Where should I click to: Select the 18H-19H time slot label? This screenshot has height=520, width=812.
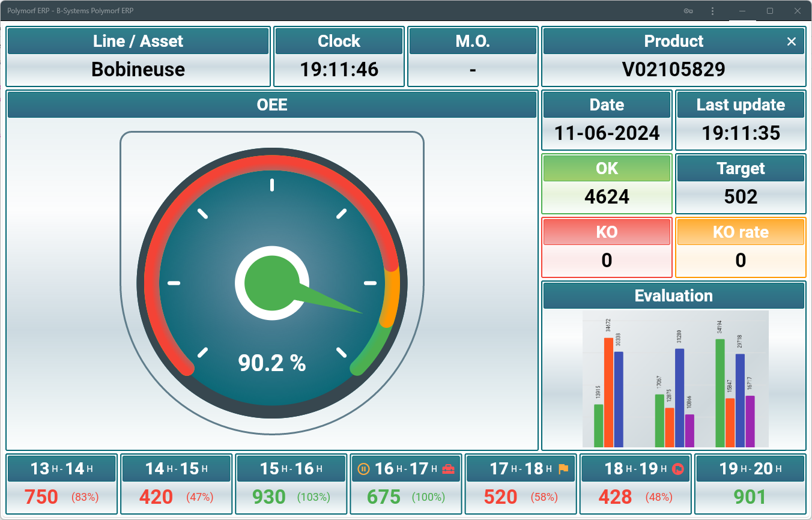pyautogui.click(x=635, y=468)
